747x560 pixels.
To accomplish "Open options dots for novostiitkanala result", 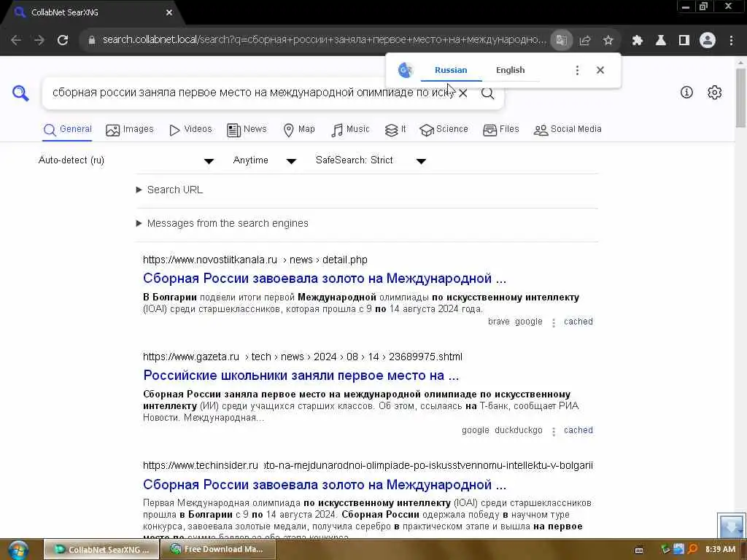I will click(x=553, y=323).
